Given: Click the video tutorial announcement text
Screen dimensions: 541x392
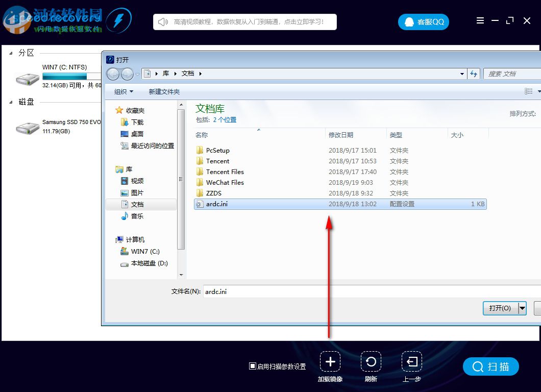Looking at the screenshot, I should click(249, 22).
